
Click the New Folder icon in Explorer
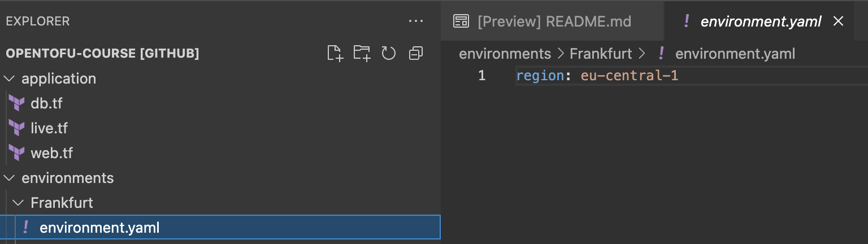[x=362, y=54]
